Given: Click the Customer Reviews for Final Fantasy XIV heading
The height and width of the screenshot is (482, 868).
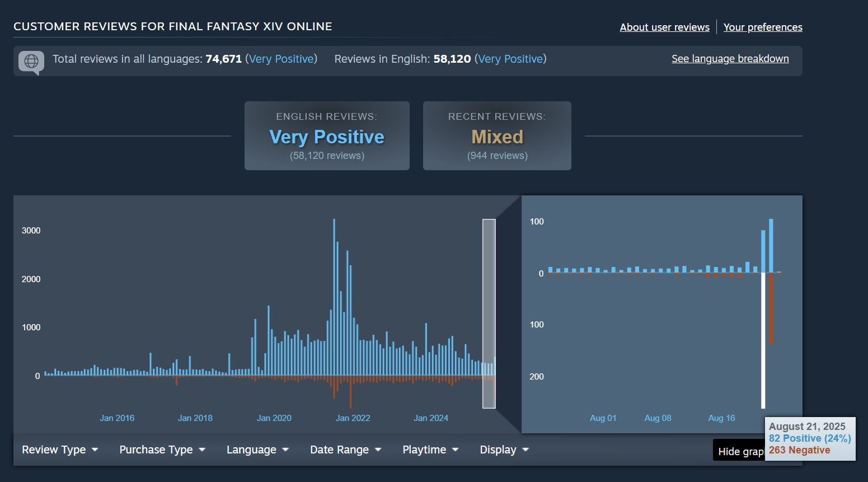Looking at the screenshot, I should 173,26.
